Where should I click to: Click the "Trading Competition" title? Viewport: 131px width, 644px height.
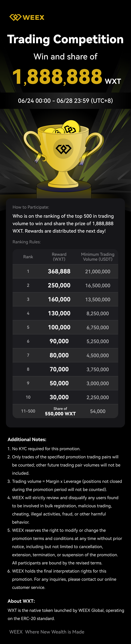click(x=65, y=39)
